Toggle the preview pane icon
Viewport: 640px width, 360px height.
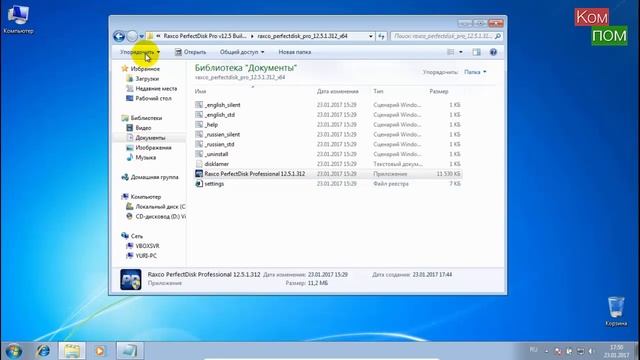click(476, 52)
